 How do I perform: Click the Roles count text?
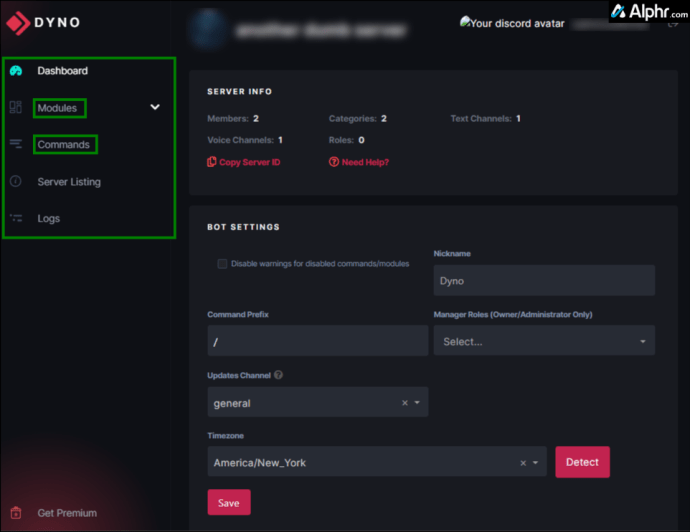(346, 140)
